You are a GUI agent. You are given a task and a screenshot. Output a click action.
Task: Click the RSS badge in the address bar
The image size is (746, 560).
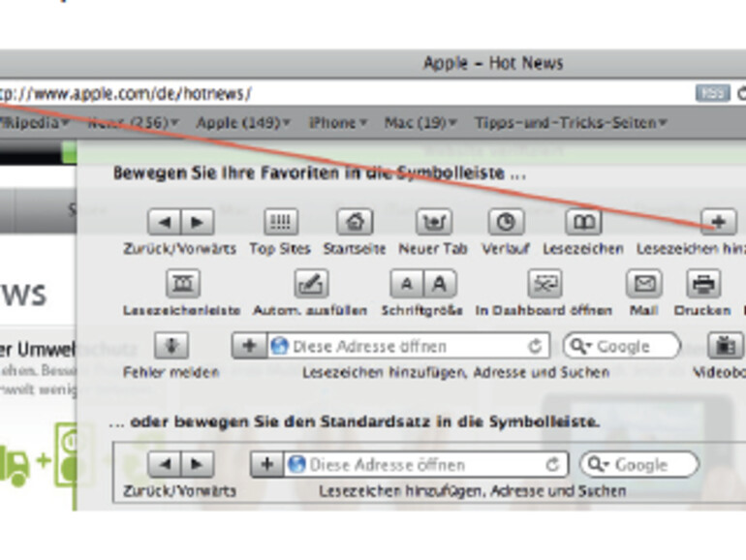[x=712, y=93]
